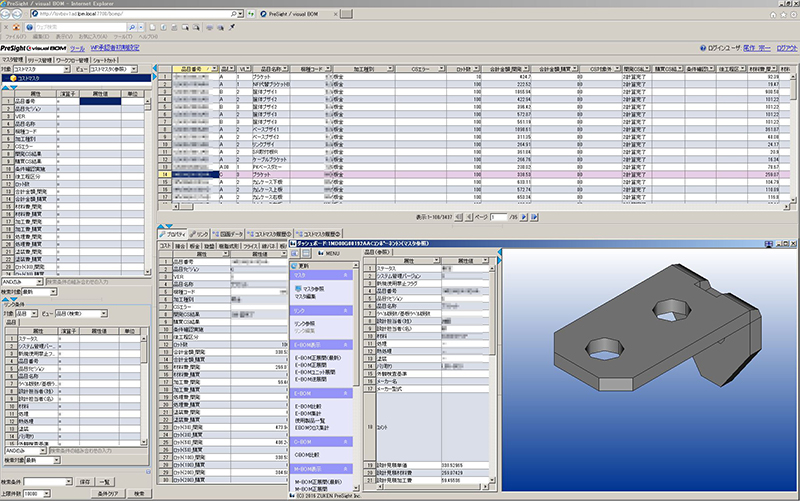Click the ログアウト link
The width and height of the screenshot is (800, 501).
click(x=787, y=48)
